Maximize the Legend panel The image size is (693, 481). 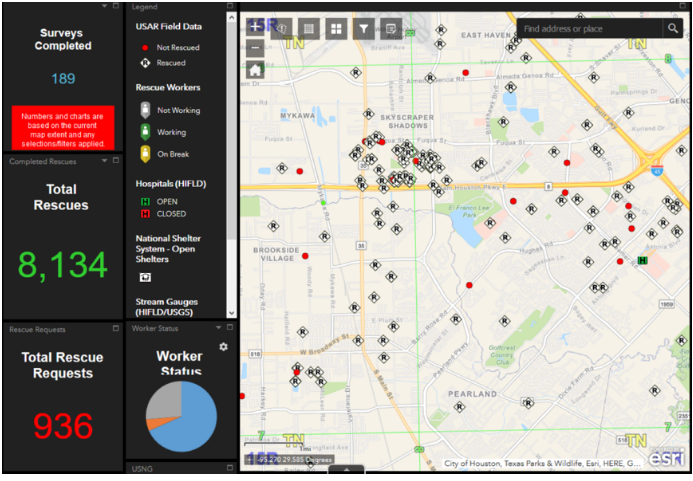pyautogui.click(x=229, y=6)
